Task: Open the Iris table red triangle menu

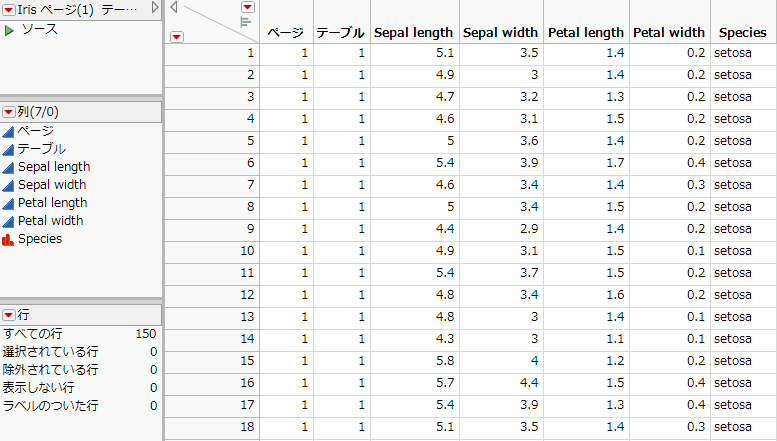Action: pos(8,9)
